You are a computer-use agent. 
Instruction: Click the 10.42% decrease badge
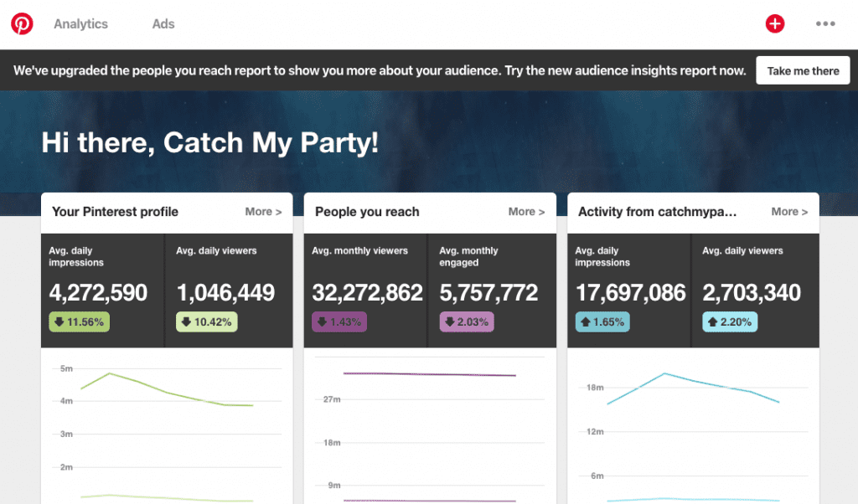tap(206, 321)
